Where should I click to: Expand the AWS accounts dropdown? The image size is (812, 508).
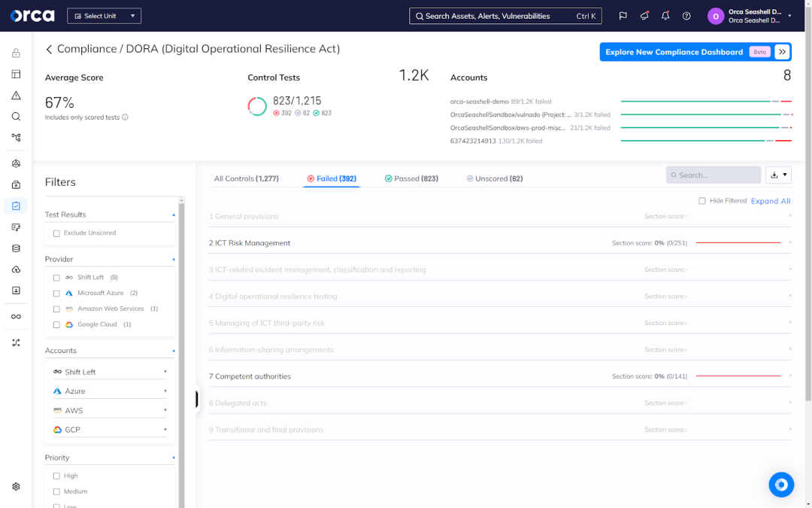[x=110, y=410]
